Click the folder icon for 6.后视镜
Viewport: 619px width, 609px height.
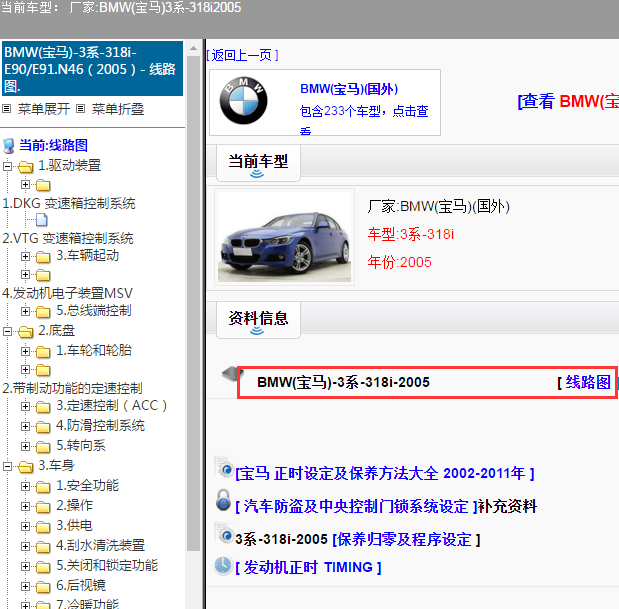tap(43, 587)
